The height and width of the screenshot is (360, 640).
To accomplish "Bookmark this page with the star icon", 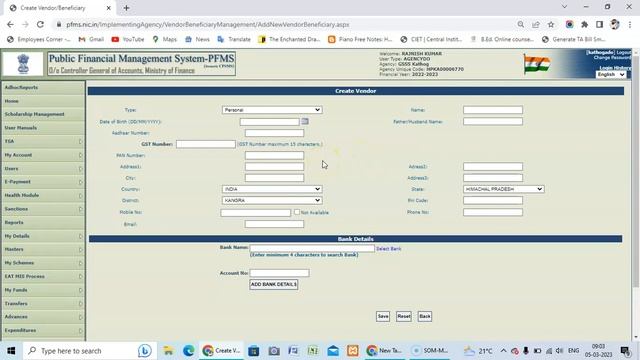I will (551, 24).
